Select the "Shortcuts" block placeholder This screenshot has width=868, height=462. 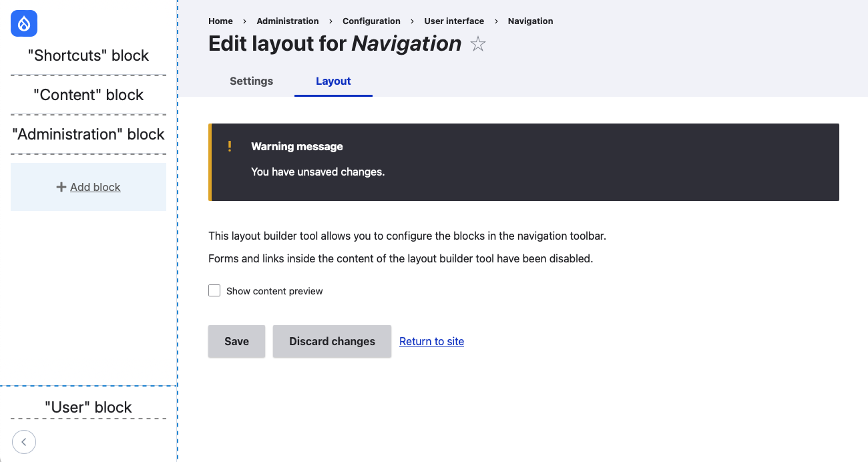coord(88,55)
